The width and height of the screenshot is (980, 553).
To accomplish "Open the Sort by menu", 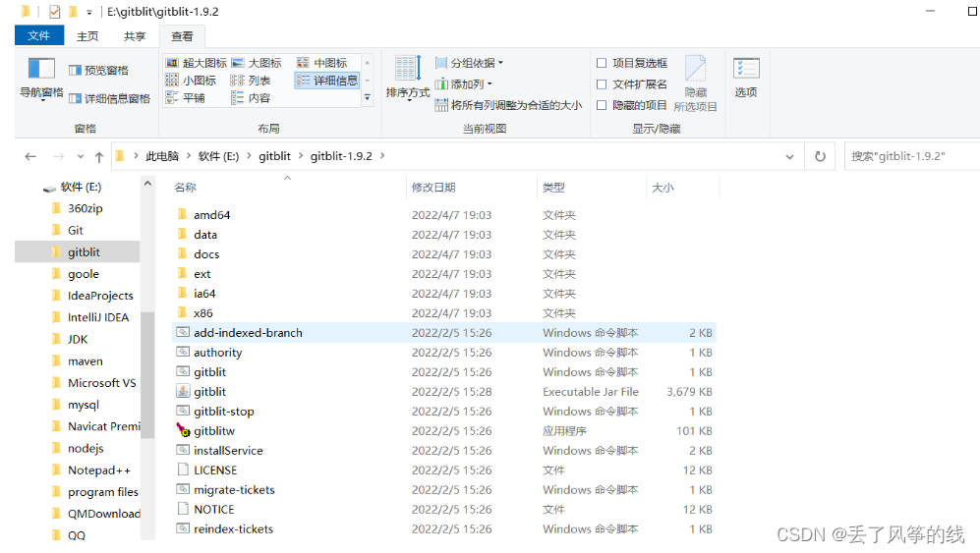I will coord(408,79).
